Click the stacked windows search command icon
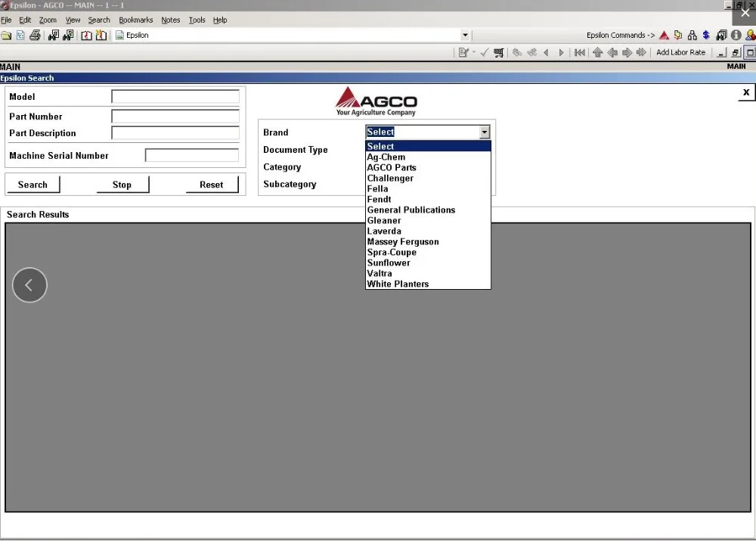This screenshot has width=756, height=541. point(721,36)
